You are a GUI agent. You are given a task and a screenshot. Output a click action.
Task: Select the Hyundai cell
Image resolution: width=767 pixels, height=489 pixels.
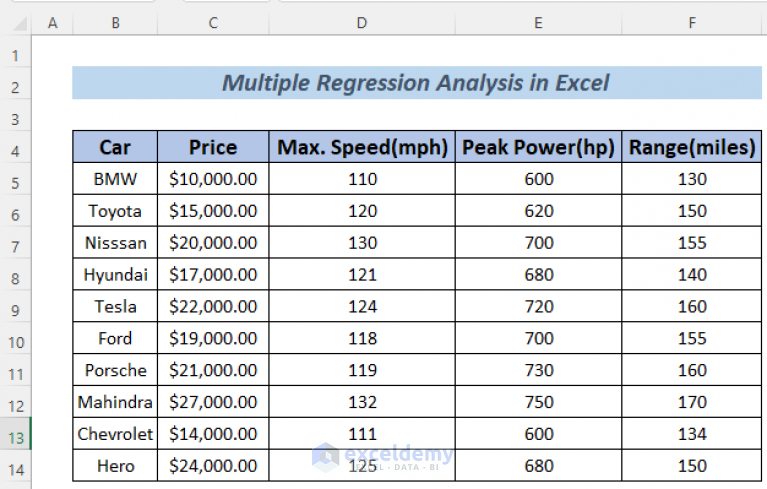[115, 274]
